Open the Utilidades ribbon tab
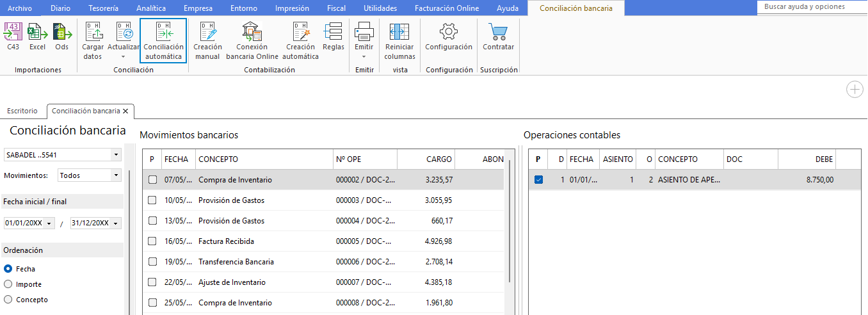The width and height of the screenshot is (868, 315). point(380,8)
